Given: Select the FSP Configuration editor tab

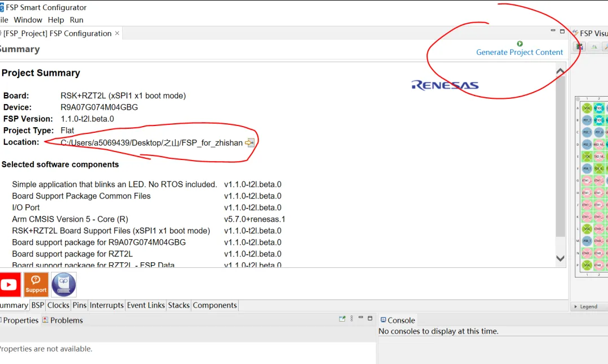Looking at the screenshot, I should [x=57, y=33].
